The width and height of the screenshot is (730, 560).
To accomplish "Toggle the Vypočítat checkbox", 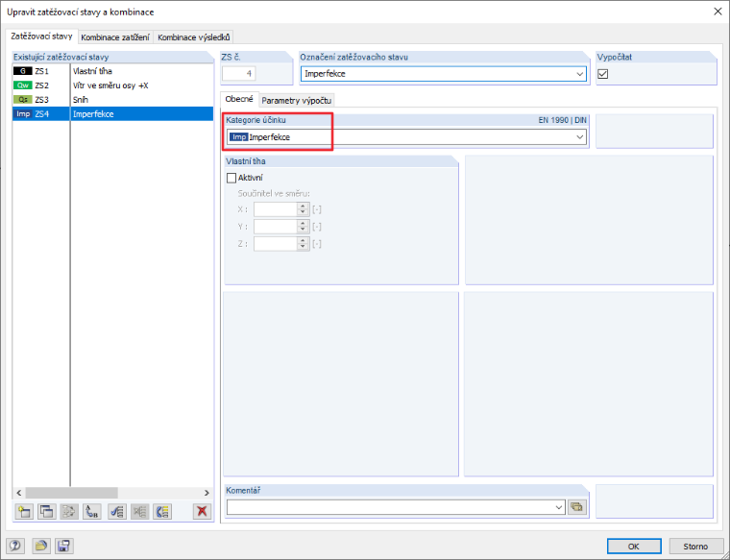I will [x=603, y=74].
